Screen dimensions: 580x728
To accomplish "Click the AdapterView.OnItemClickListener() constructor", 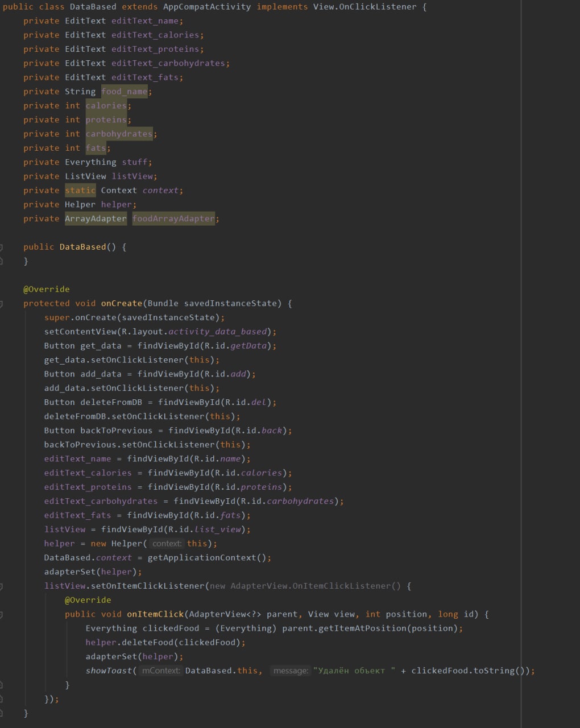I will pos(316,586).
